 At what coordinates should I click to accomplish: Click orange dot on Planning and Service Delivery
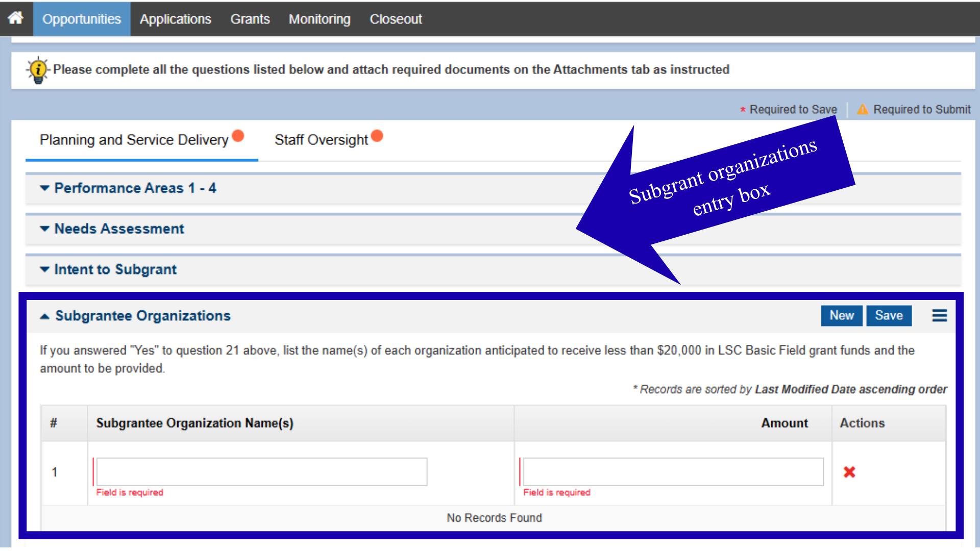[x=238, y=136]
